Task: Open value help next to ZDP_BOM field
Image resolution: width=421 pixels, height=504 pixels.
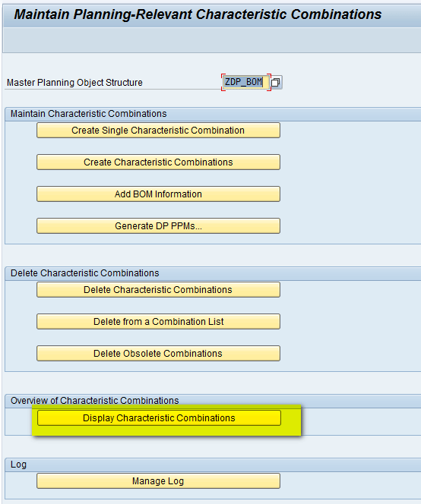Action: (276, 82)
